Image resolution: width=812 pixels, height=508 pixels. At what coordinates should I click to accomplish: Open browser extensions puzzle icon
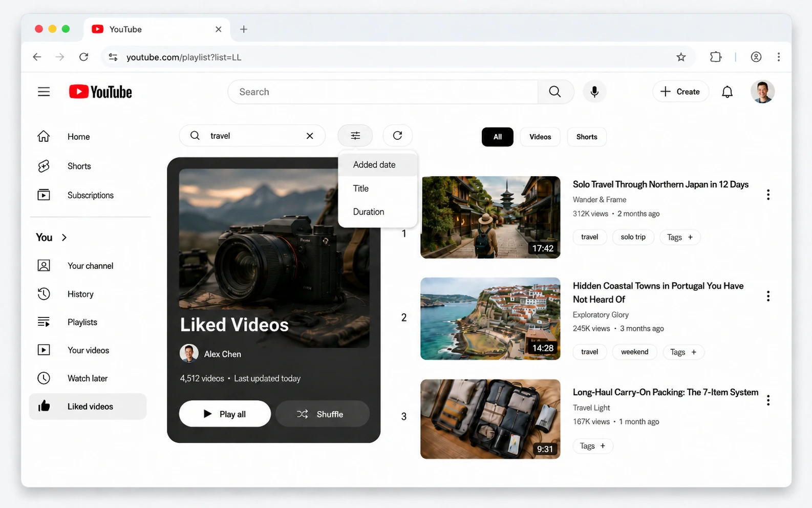[716, 57]
